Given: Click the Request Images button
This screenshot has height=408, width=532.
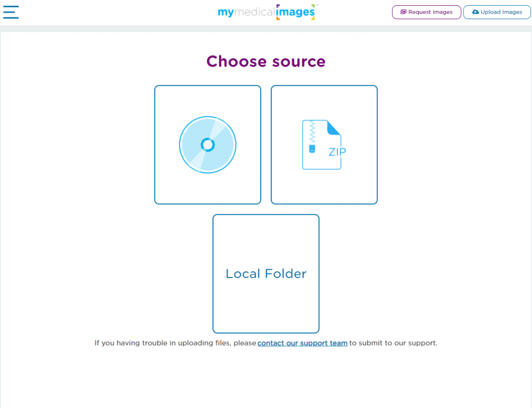Looking at the screenshot, I should tap(426, 12).
